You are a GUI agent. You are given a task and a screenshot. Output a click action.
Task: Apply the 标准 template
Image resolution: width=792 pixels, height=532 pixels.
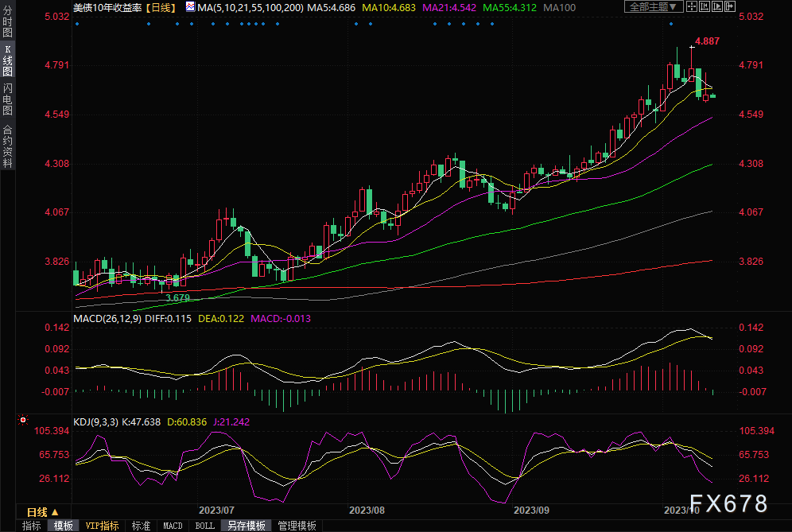141,526
